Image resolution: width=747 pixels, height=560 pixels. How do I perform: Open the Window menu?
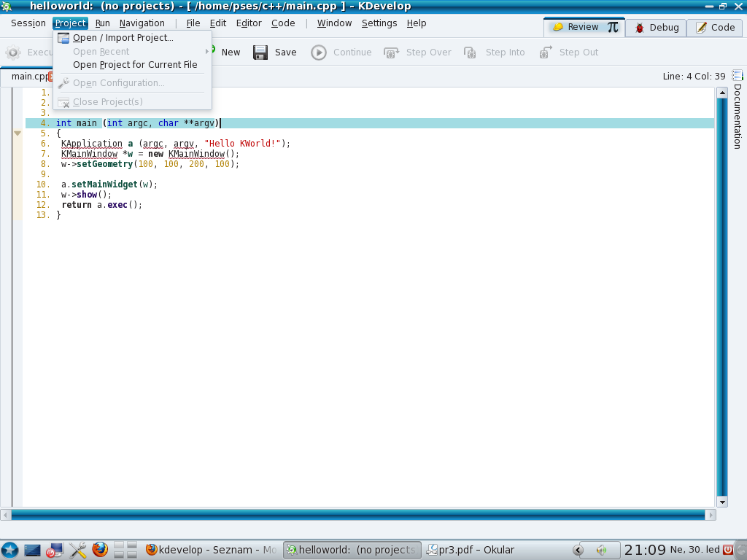334,23
